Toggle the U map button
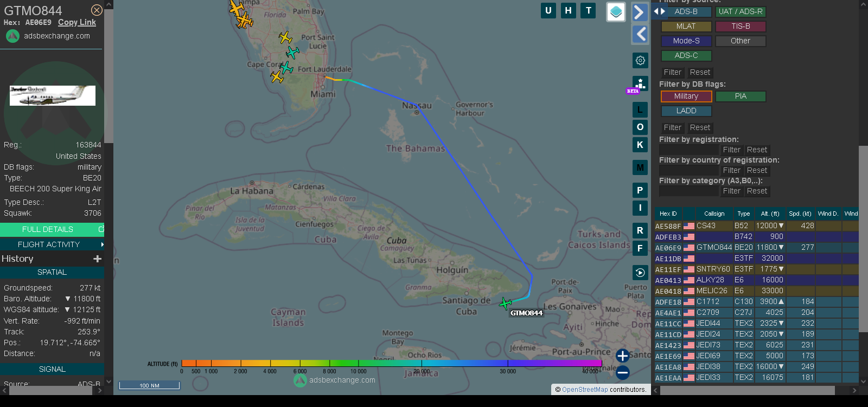The image size is (868, 407). point(548,10)
